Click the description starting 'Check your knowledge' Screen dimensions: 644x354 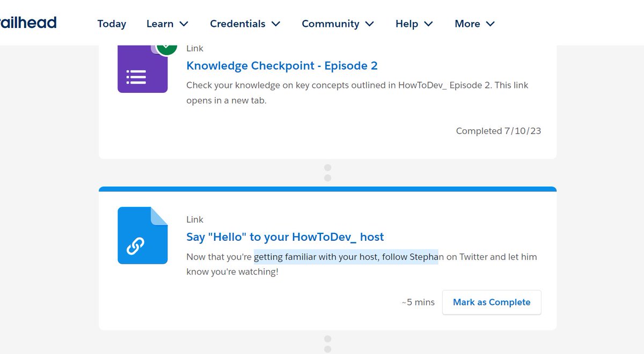(357, 92)
